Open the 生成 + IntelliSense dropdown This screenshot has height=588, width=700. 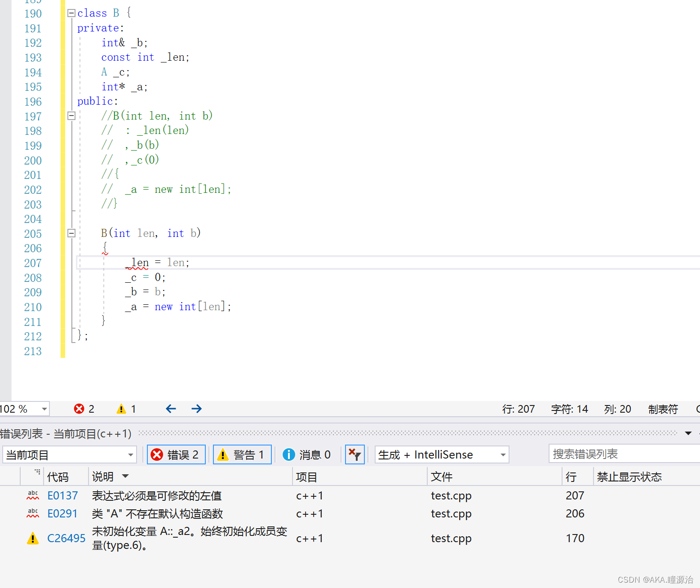click(x=502, y=454)
